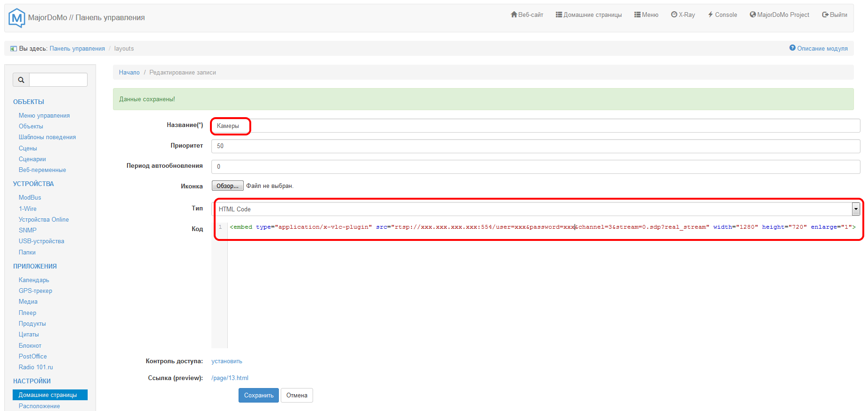This screenshot has height=411, width=868.
Task: Open 1-Wire in sidebar
Action: pyautogui.click(x=28, y=209)
